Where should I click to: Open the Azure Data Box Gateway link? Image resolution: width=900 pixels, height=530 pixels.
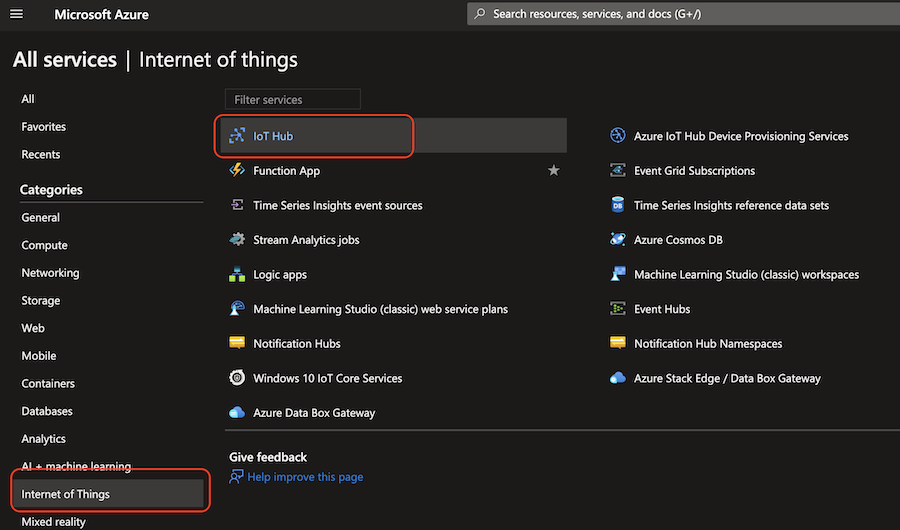(x=314, y=413)
